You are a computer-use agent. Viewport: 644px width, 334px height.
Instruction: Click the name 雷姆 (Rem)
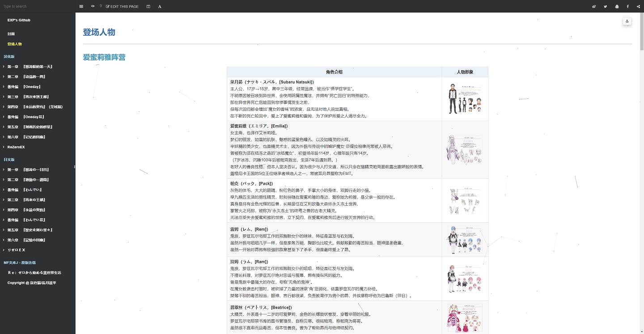[x=249, y=229]
